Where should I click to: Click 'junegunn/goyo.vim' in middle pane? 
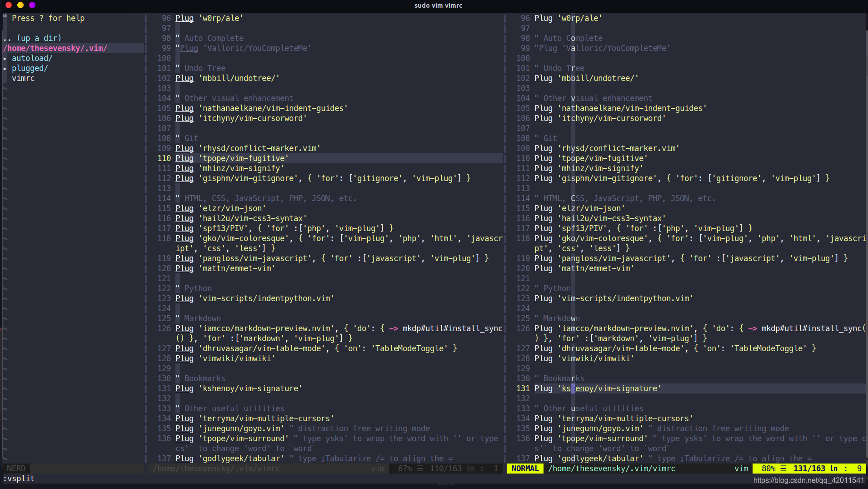241,429
